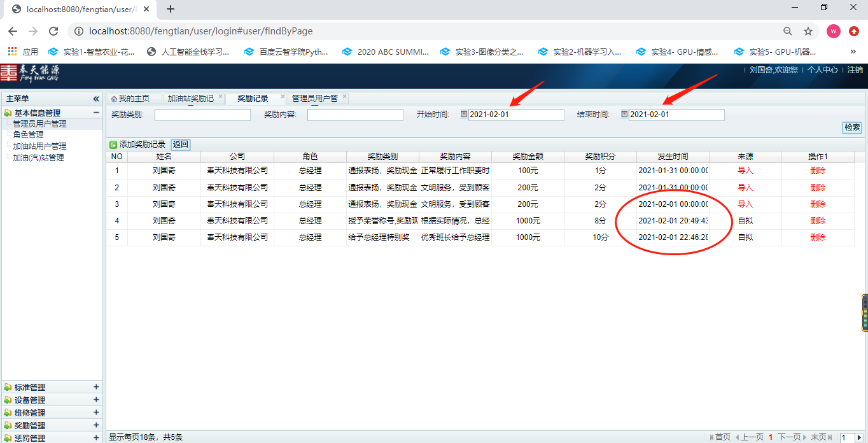Viewport: 868px width, 443px height.
Task: Select 角色管理 in the sidebar tree
Action: pyautogui.click(x=29, y=135)
